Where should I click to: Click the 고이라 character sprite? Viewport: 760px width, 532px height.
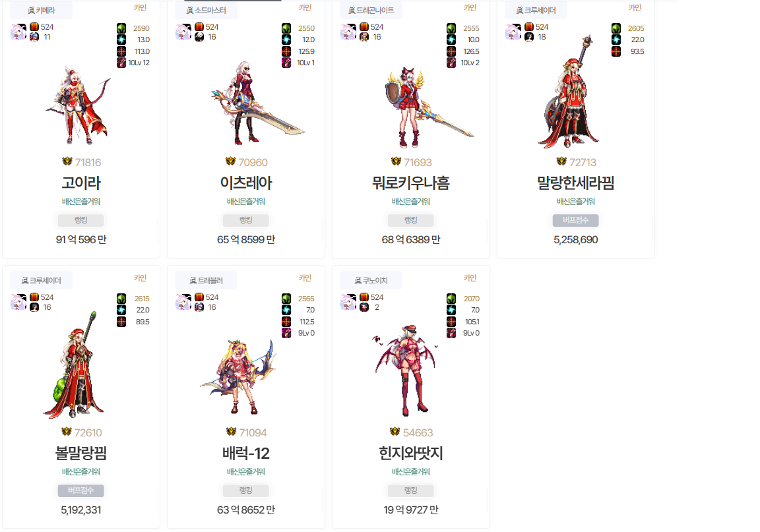click(79, 105)
